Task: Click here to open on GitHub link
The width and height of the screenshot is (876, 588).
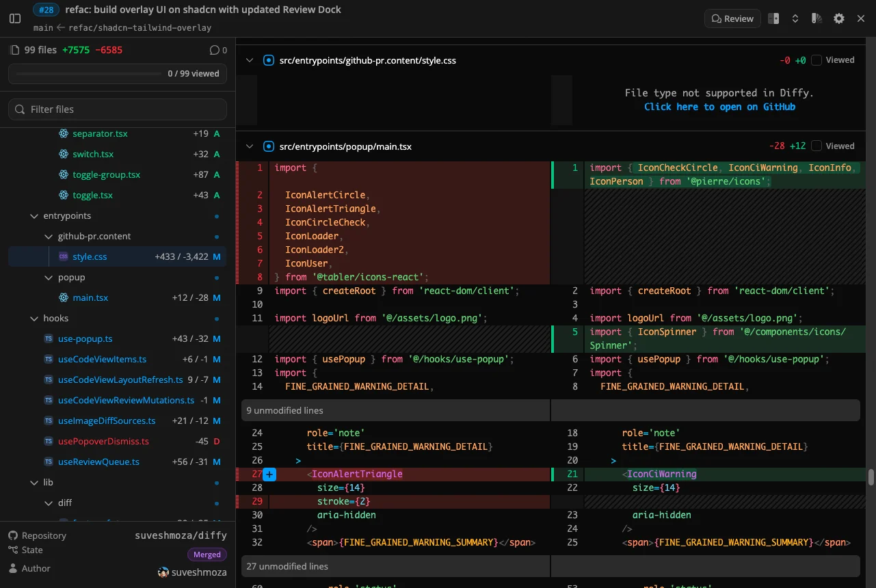Action: (x=719, y=107)
